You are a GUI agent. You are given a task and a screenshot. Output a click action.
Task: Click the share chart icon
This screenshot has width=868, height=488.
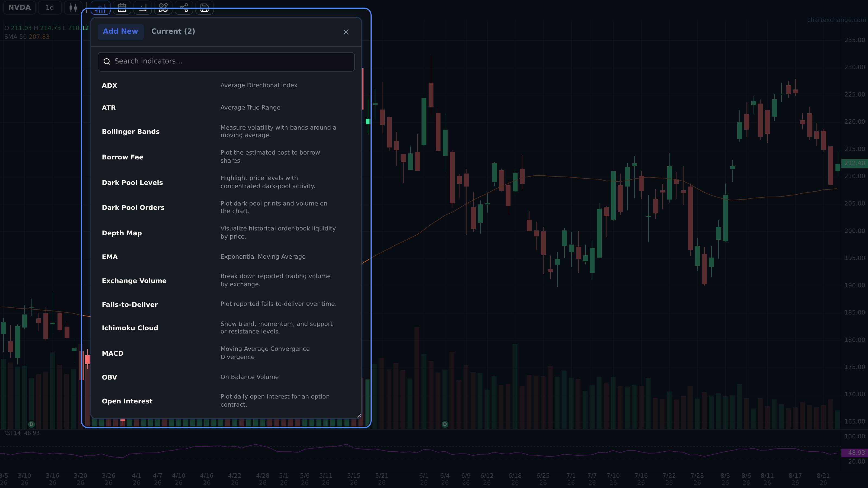(x=184, y=7)
